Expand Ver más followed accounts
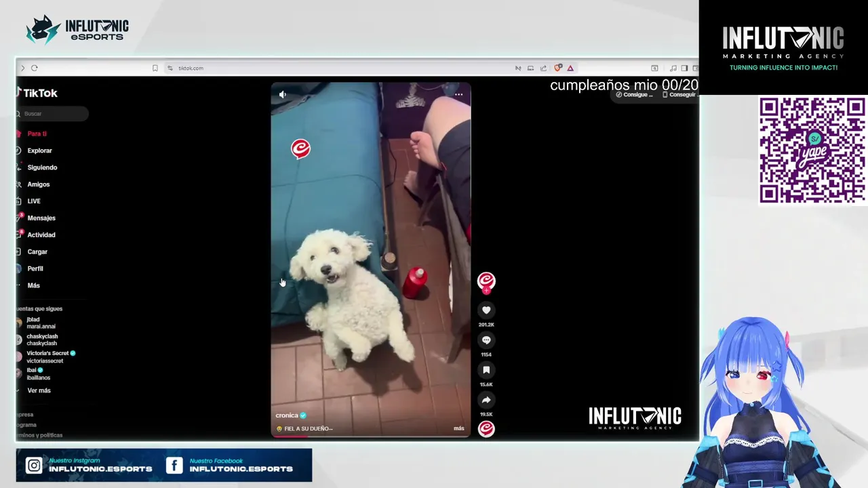The width and height of the screenshot is (868, 488). (x=39, y=390)
